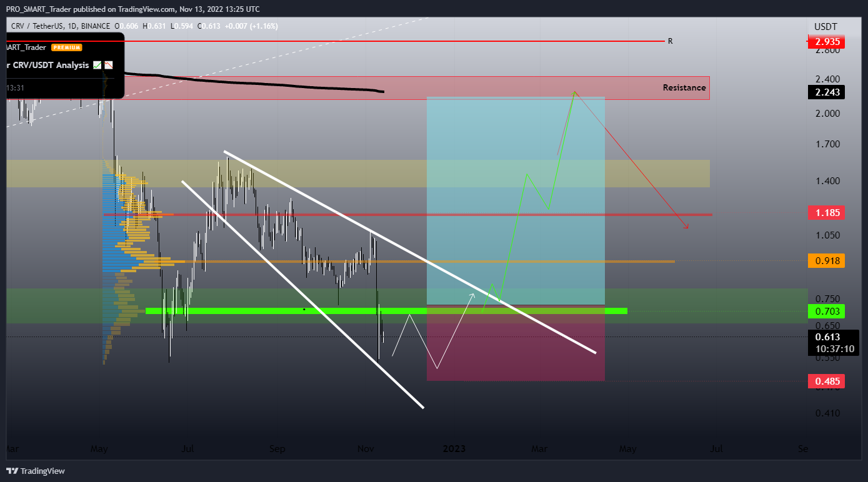Click the high value H0.631
Screen dimensions: 868x482
154,26
